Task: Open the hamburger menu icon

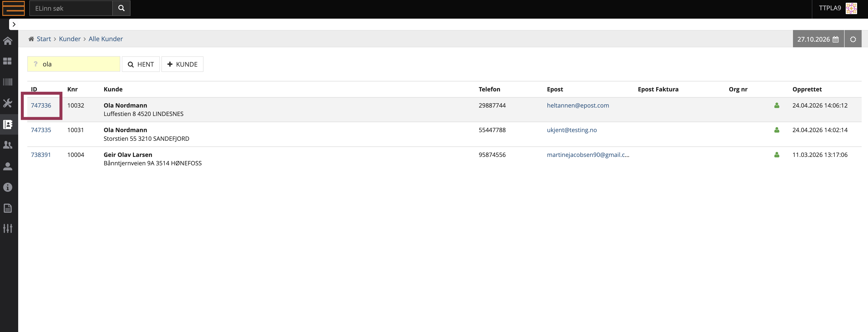Action: pos(13,8)
